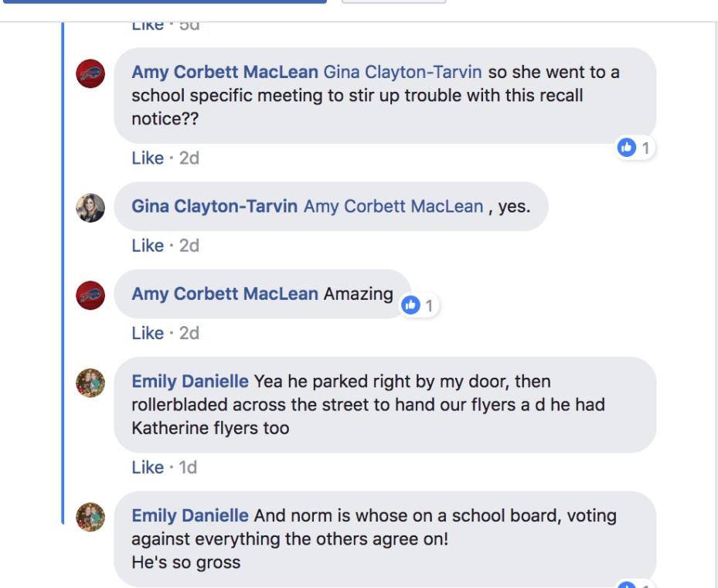The image size is (718, 588).
Task: Click Amy Corbett MacLean's first profile avatar
Action: coord(90,73)
